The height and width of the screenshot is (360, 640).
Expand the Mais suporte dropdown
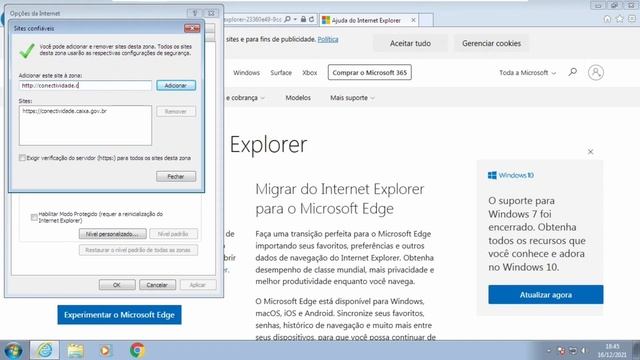click(x=352, y=98)
